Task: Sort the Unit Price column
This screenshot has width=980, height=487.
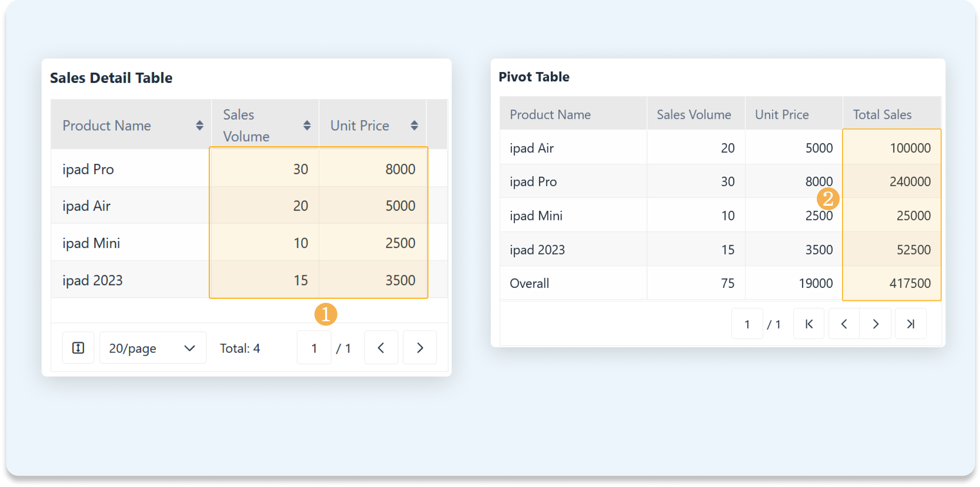Action: point(414,126)
